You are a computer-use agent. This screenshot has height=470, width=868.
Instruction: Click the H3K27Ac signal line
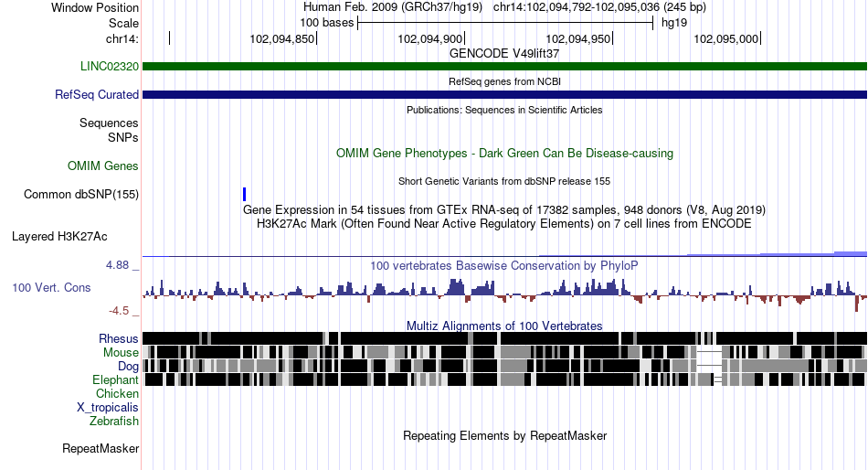tap(505, 255)
